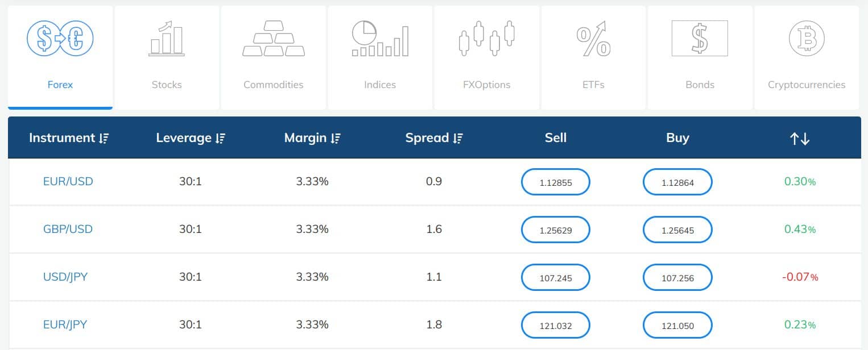The width and height of the screenshot is (868, 350).
Task: Open the EUR/USD instrument link
Action: (68, 182)
